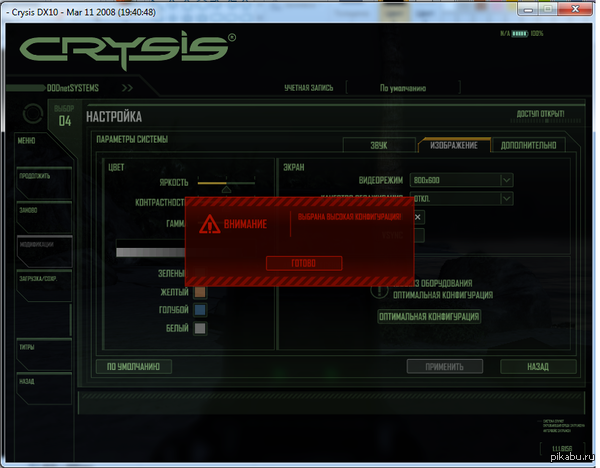The height and width of the screenshot is (468, 600).
Task: Reset settings with ПО УМОЛЧАНИЮ button
Action: [135, 366]
